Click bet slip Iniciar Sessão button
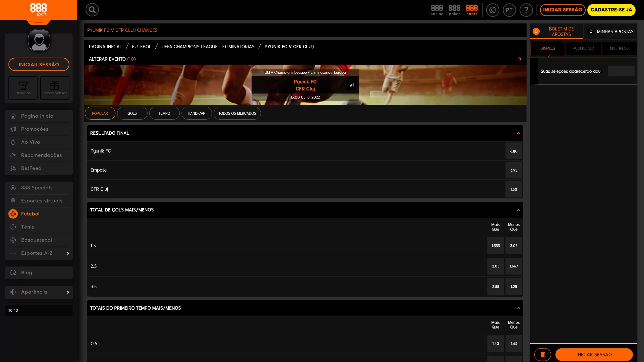Viewport: 644px width, 362px height. [x=594, y=354]
